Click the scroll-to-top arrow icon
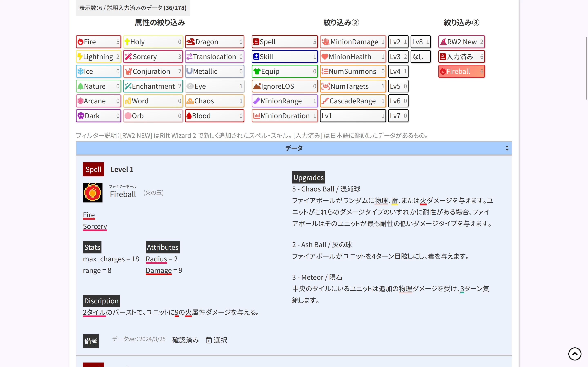The width and height of the screenshot is (588, 367). pos(575,354)
